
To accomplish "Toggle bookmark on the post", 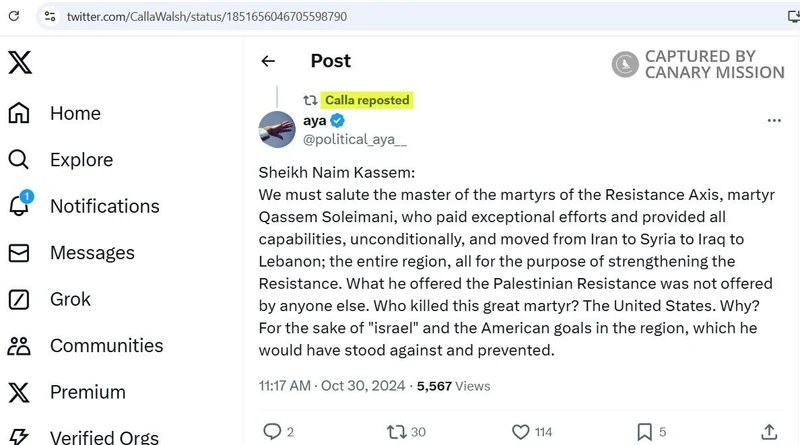I will (646, 432).
